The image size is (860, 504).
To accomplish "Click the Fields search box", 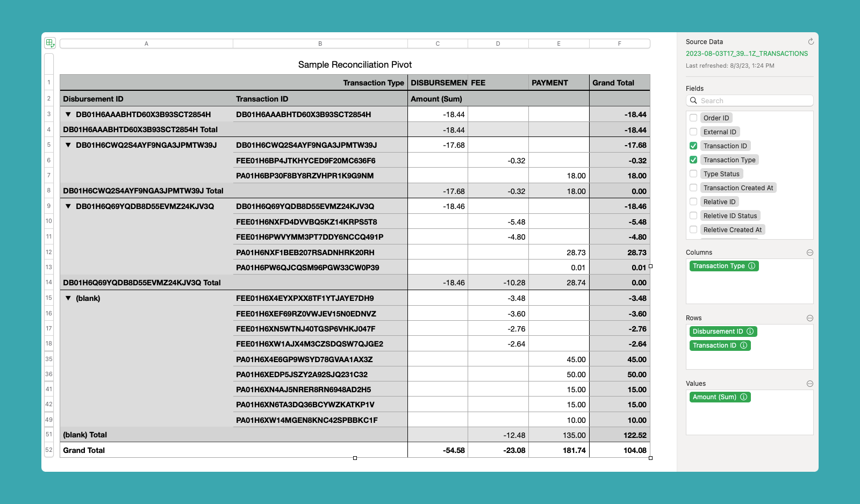I will click(x=750, y=100).
